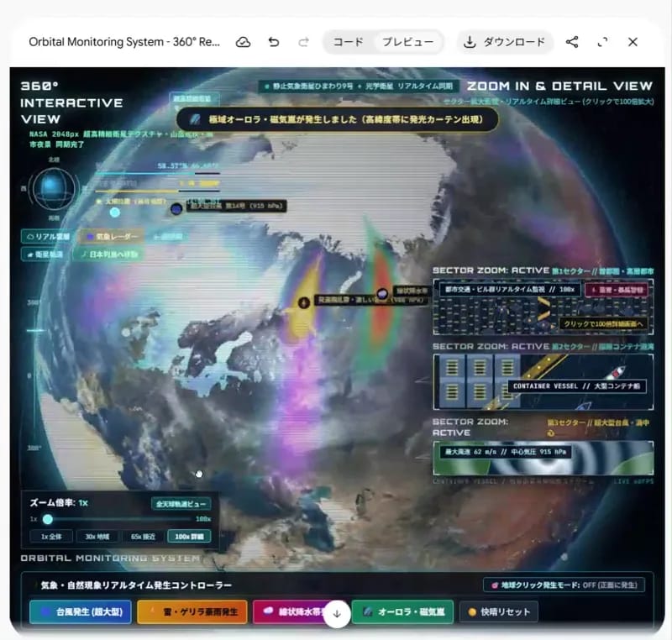Click the cloud icon in 線状降水帯 button
This screenshot has width=672, height=640.
[x=268, y=611]
